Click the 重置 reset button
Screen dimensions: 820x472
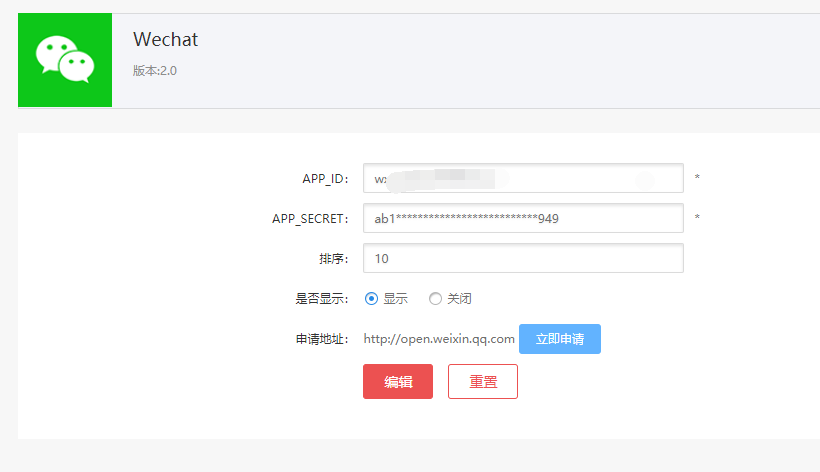coord(483,382)
